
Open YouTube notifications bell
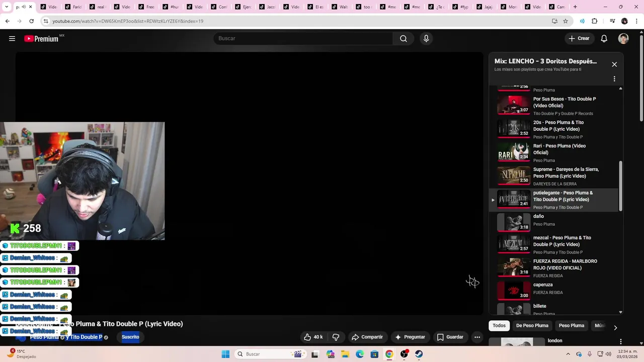pos(604,39)
